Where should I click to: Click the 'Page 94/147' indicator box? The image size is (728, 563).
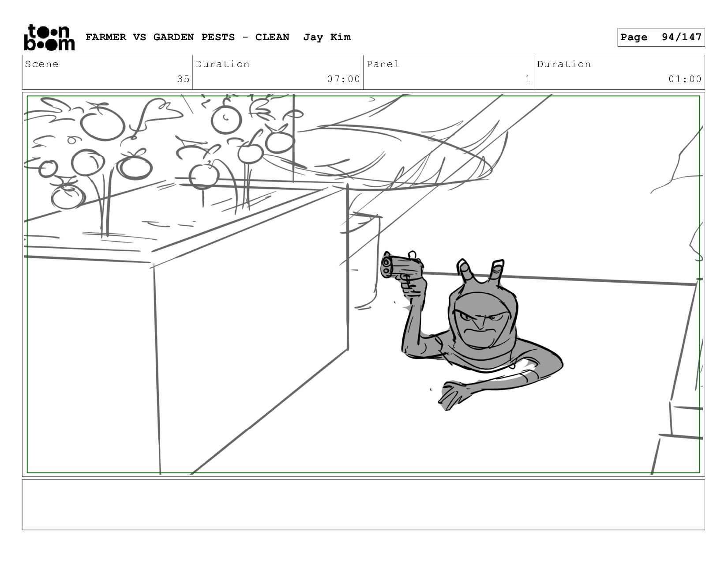tap(661, 37)
